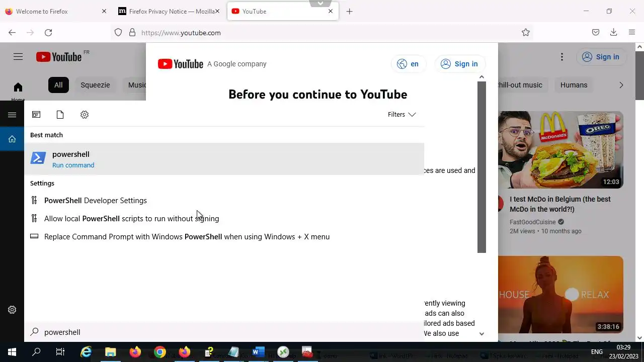Open YouTube guide hamburger menu
Screen dimensions: 644x362
coord(18,57)
